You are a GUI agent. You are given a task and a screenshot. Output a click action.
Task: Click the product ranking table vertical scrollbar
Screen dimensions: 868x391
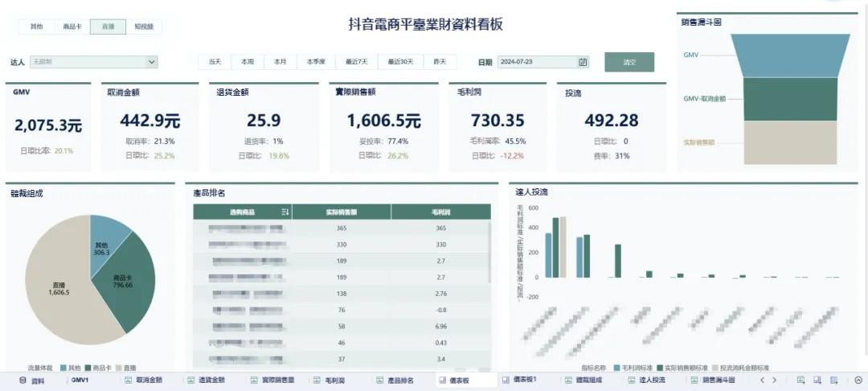click(x=489, y=252)
